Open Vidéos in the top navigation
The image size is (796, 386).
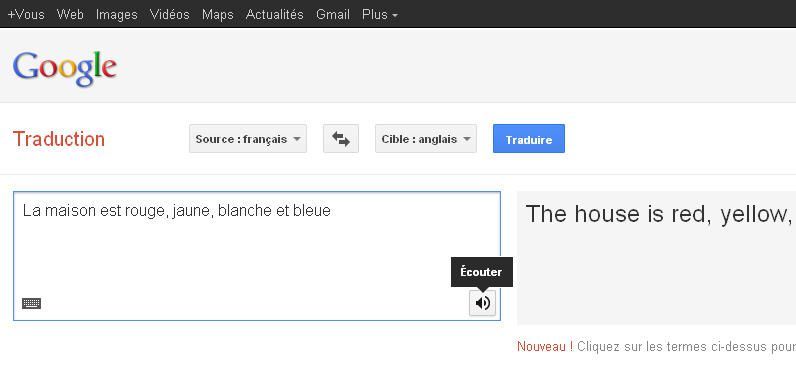point(170,15)
